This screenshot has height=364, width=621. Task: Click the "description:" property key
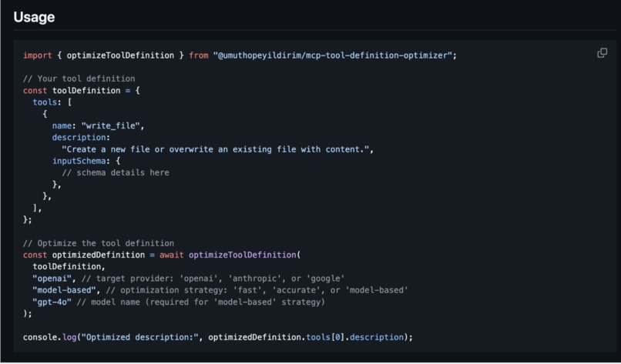click(x=81, y=137)
